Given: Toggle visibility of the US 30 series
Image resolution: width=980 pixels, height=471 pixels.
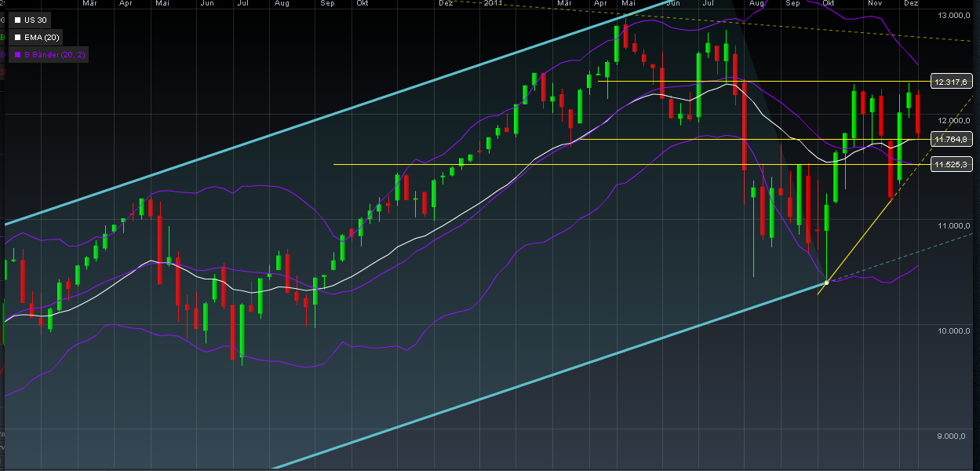Looking at the screenshot, I should coord(17,20).
